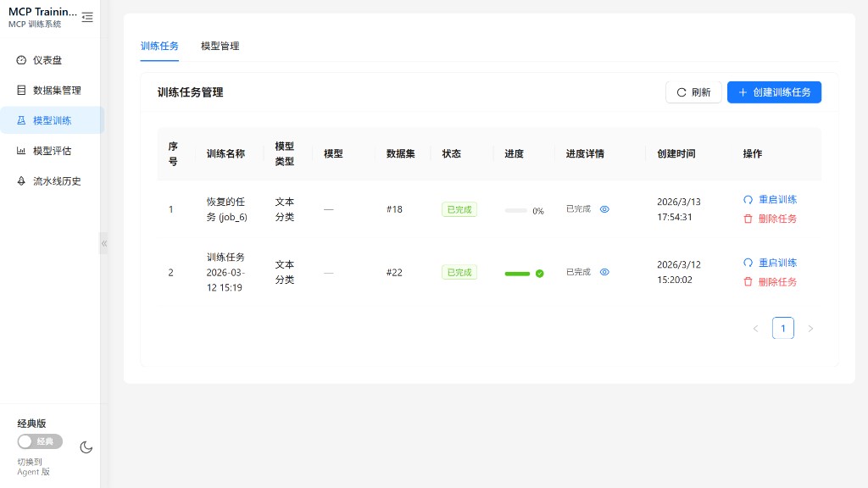Click the 状态 column header

[451, 154]
